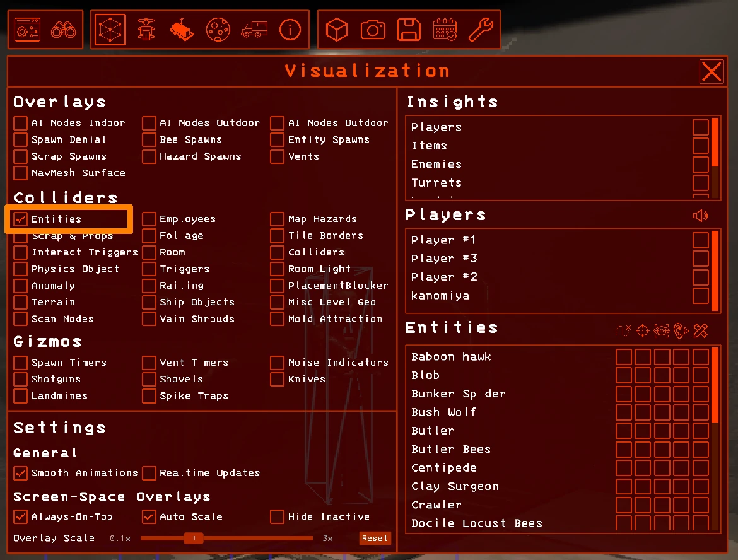The width and height of the screenshot is (738, 560).
Task: Enable the NavMesh Surface overlay
Action: tap(21, 173)
